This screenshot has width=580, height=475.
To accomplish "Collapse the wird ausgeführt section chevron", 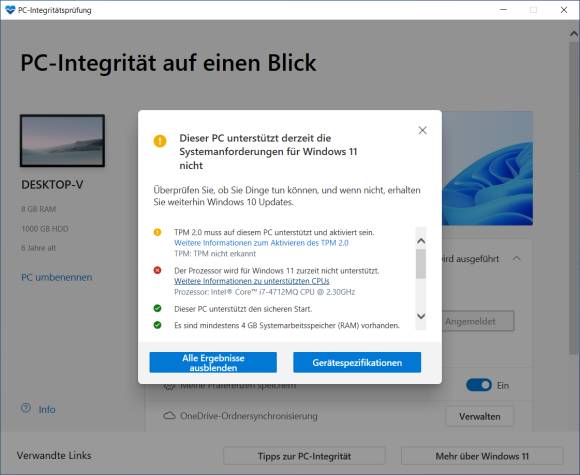I will (x=517, y=259).
